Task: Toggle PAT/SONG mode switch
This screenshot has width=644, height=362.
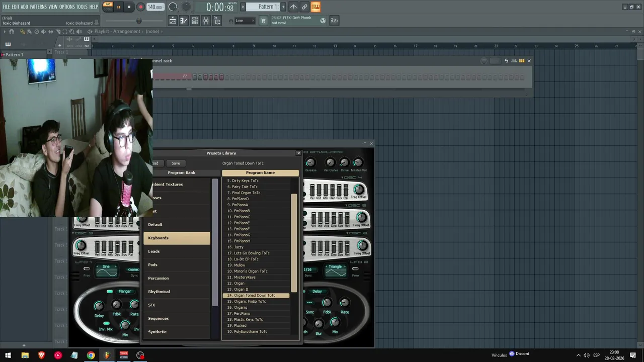Action: click(108, 7)
